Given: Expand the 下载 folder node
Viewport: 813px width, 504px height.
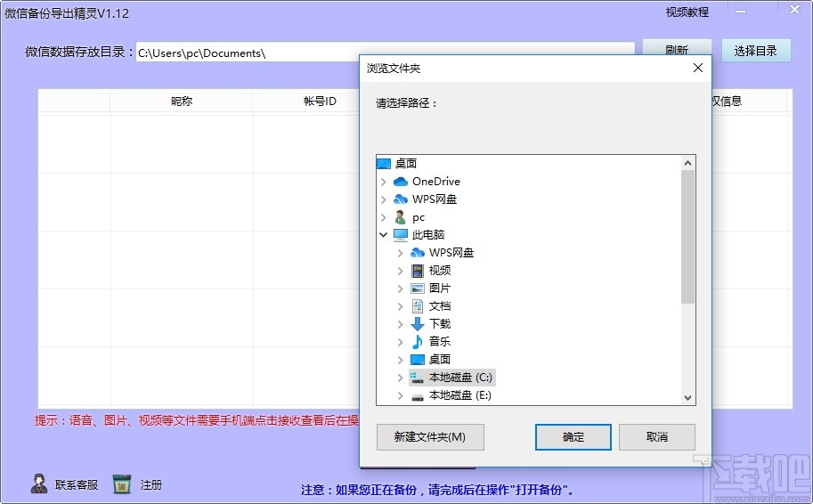Looking at the screenshot, I should (x=400, y=324).
